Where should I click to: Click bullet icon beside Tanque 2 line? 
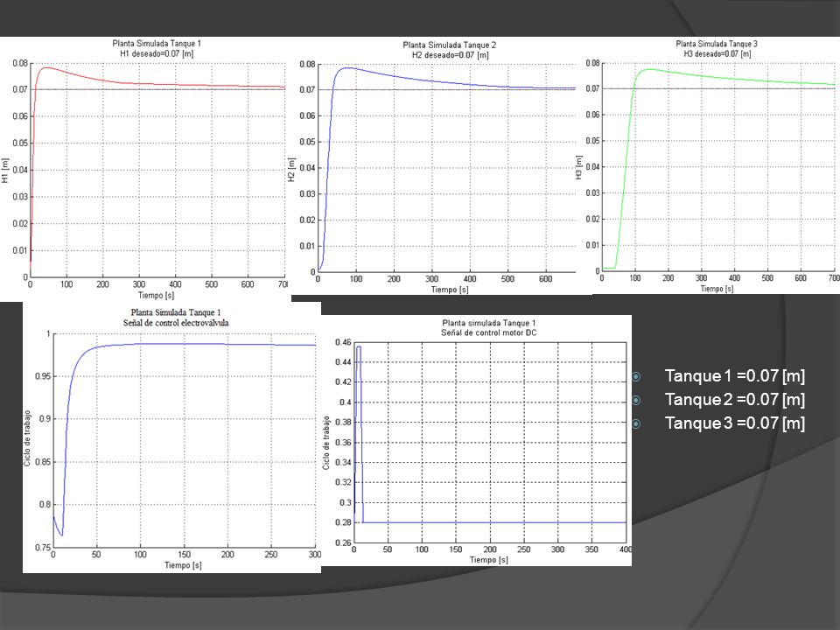pyautogui.click(x=636, y=400)
